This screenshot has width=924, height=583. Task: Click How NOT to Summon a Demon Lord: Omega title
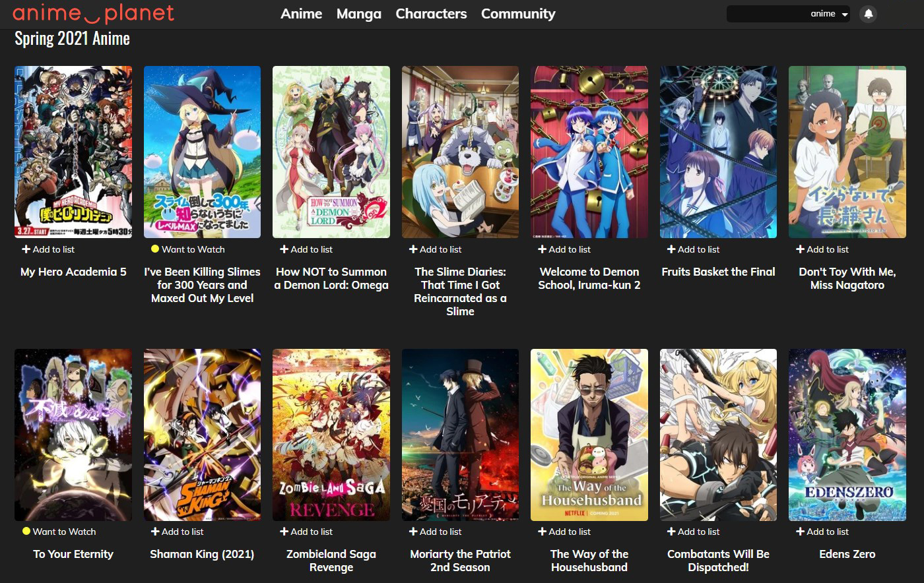(x=331, y=278)
